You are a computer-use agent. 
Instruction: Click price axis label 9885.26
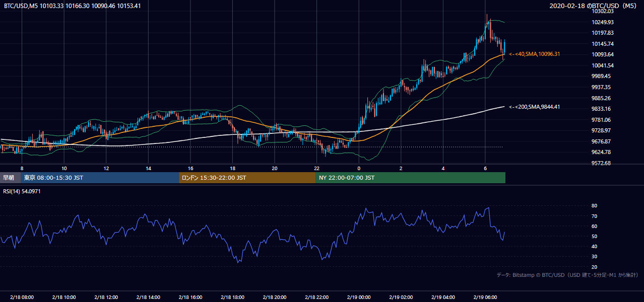pos(601,98)
